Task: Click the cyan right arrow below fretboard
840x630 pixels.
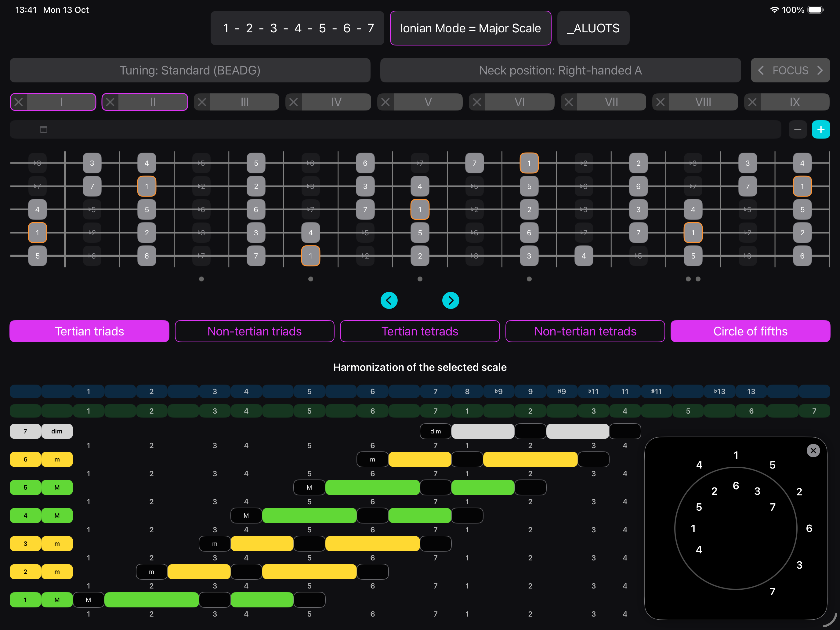Action: point(451,300)
